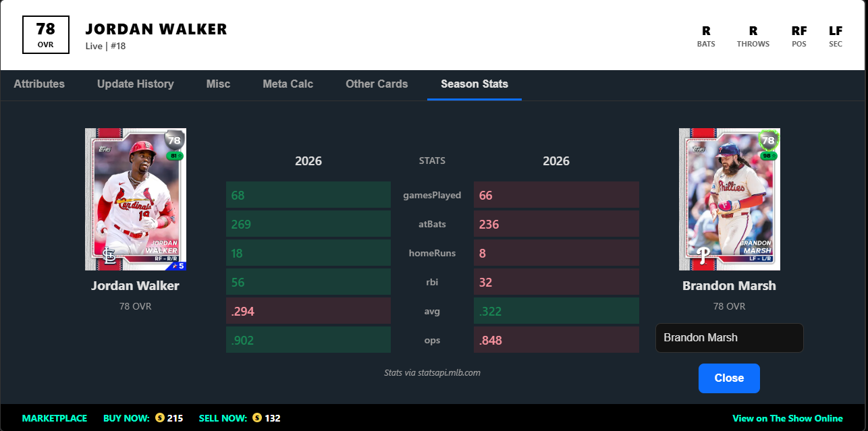Click Jordan Walker's atBats value 269
Viewport: 868px width, 431px height.
pyautogui.click(x=308, y=224)
